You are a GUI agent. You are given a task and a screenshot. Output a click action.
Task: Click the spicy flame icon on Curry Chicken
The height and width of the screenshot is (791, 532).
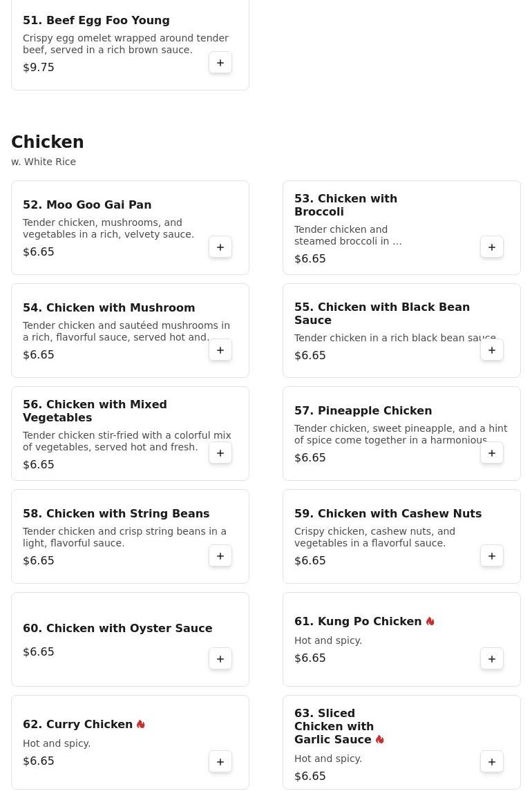pyautogui.click(x=141, y=725)
